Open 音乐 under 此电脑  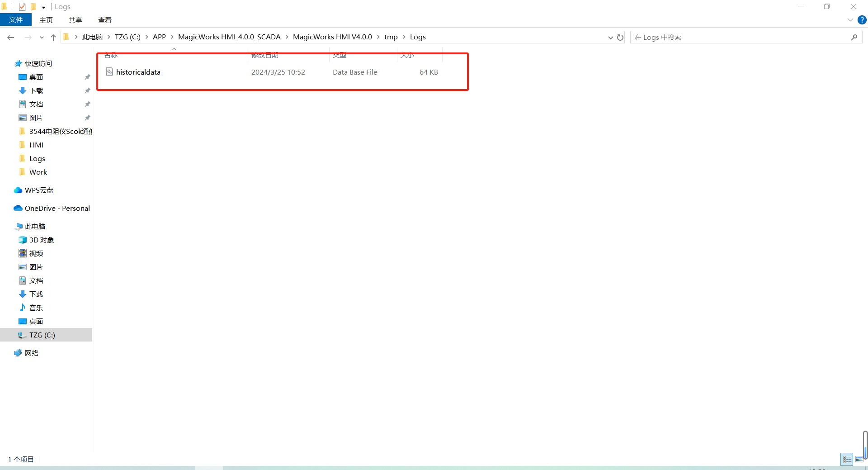click(36, 308)
